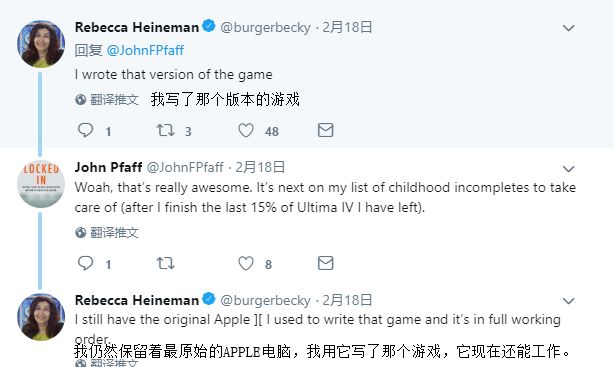Viewport: 614px width, 367px height.
Task: Retweet John Pfaff's tweet
Action: tap(166, 263)
